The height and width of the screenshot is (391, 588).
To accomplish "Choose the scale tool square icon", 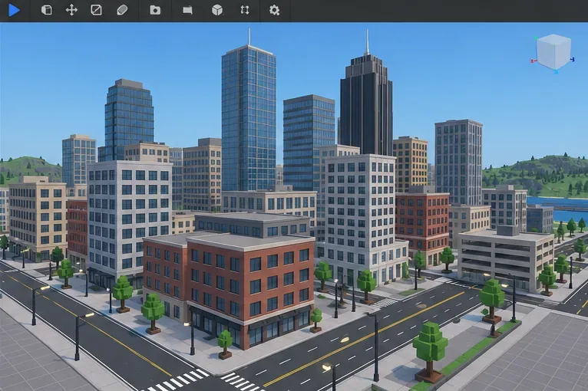I will [97, 10].
